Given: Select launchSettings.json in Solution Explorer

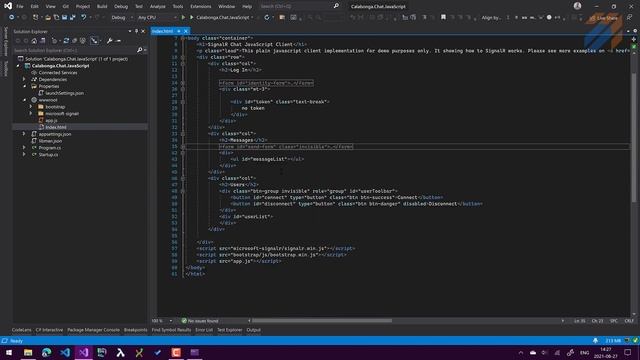Looking at the screenshot, I should 64,93.
